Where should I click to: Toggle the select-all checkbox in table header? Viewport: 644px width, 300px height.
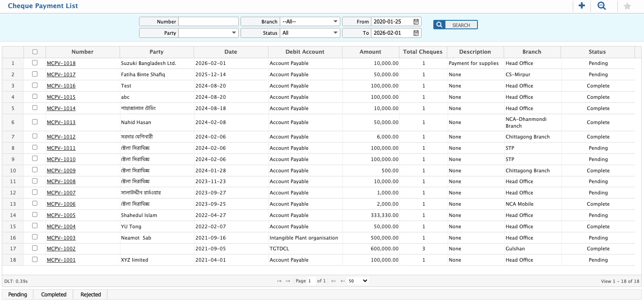pos(35,52)
